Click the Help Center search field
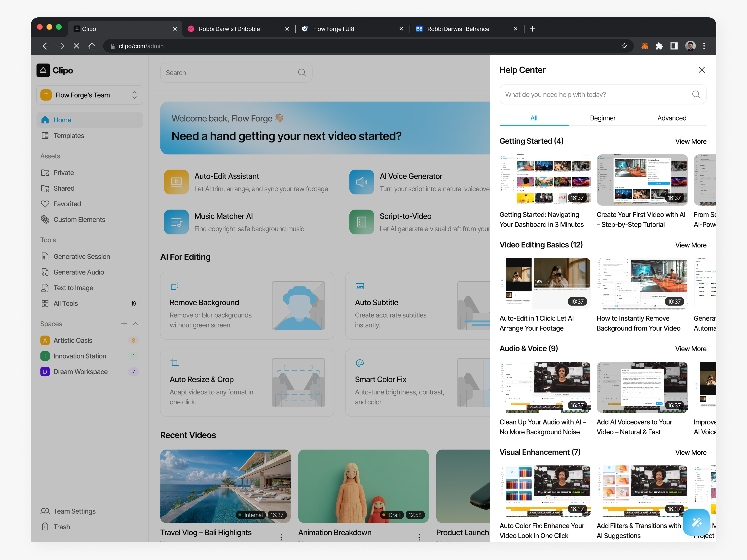Image resolution: width=747 pixels, height=560 pixels. pyautogui.click(x=603, y=95)
